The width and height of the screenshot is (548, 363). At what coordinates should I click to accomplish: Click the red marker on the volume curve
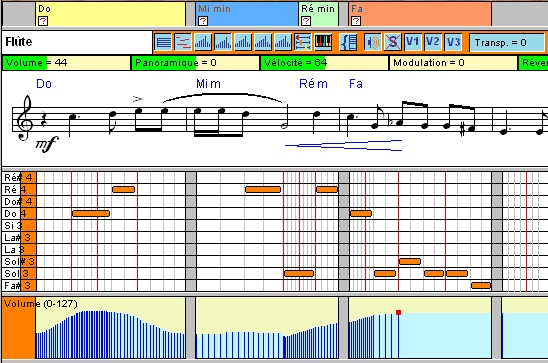[x=398, y=312]
